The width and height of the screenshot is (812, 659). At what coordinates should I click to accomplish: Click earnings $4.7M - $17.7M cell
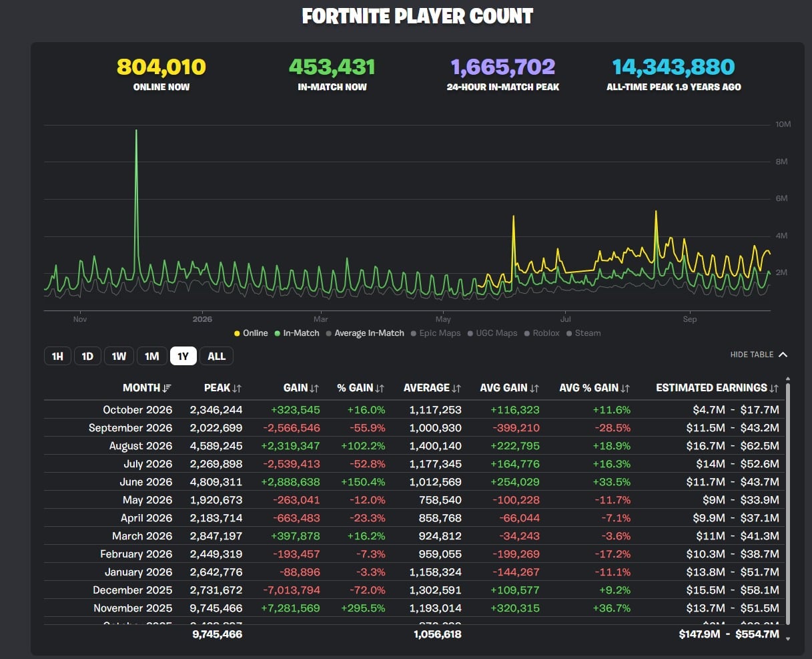point(735,410)
